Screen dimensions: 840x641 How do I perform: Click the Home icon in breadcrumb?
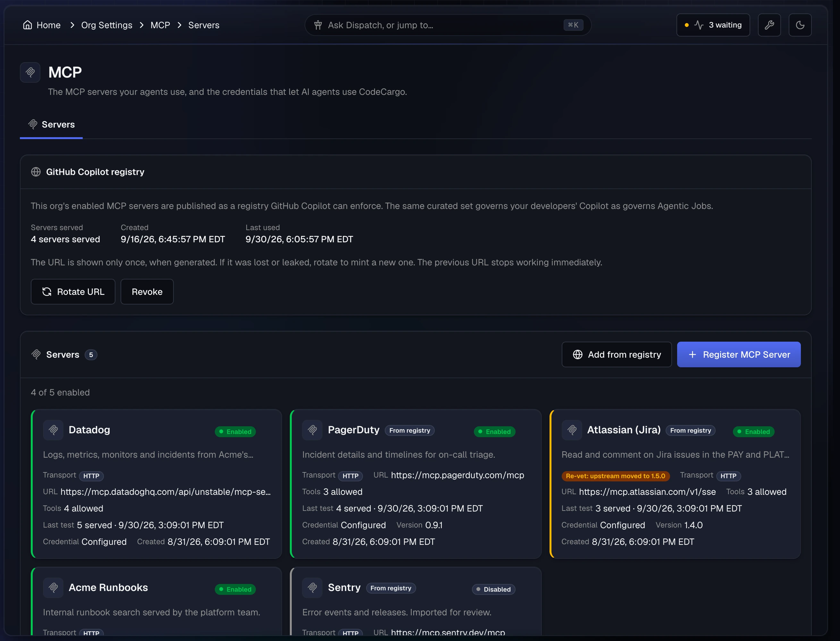28,25
